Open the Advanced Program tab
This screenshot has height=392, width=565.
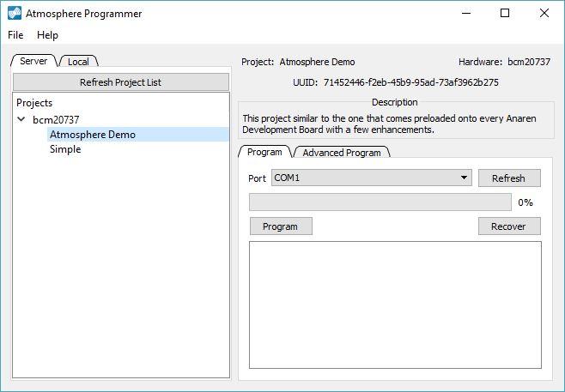342,153
